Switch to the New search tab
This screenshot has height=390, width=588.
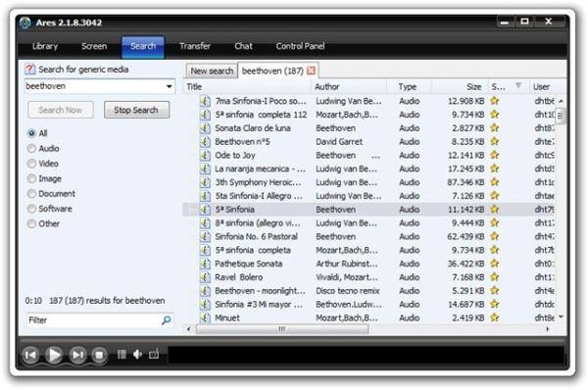tap(212, 71)
